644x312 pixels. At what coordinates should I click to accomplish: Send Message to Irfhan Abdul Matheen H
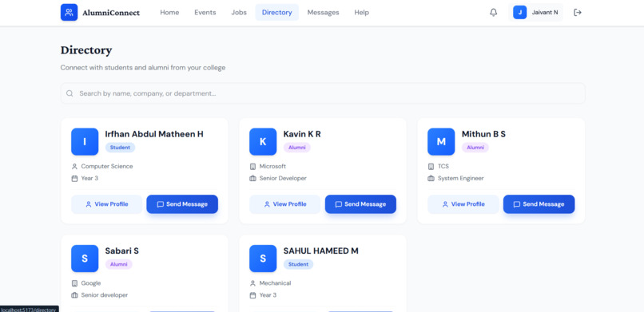coord(182,204)
